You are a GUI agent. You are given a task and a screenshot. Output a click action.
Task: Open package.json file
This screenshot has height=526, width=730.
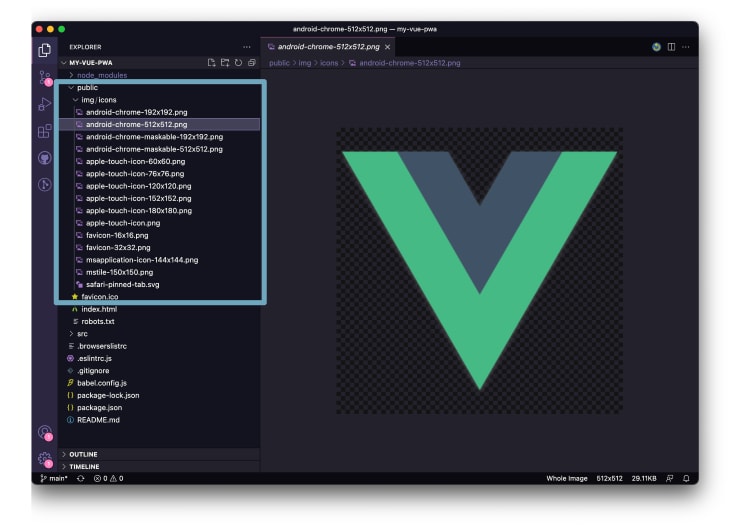(160, 408)
